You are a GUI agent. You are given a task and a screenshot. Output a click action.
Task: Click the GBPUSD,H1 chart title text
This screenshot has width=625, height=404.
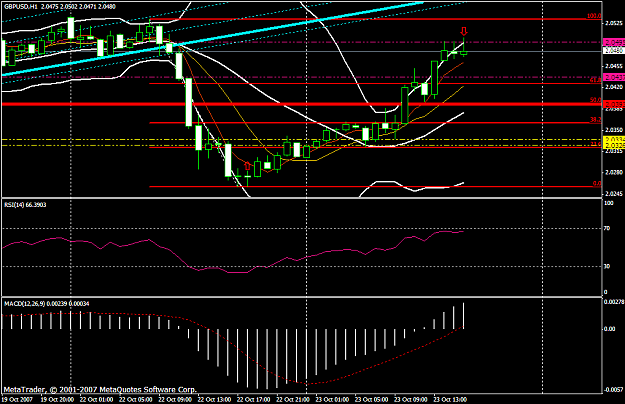(21, 6)
